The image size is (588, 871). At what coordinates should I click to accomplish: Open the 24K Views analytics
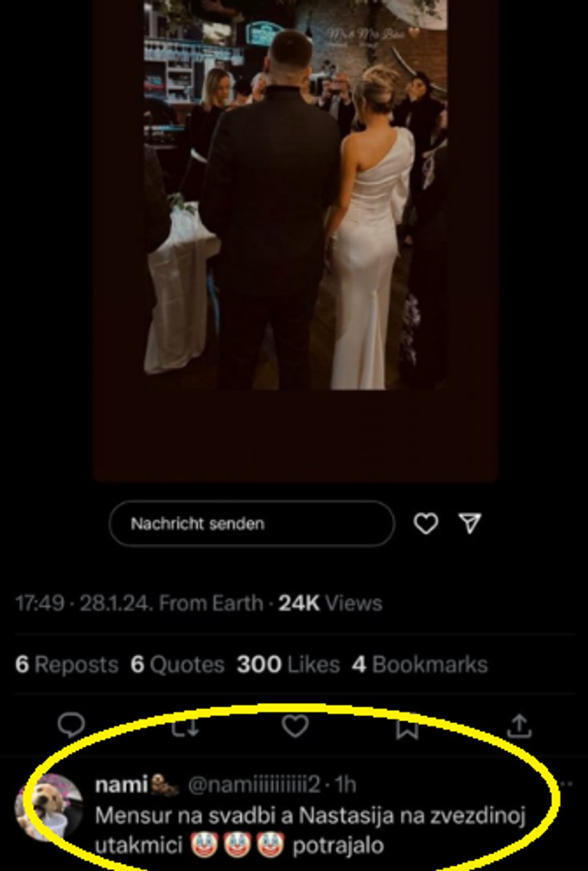click(x=330, y=603)
